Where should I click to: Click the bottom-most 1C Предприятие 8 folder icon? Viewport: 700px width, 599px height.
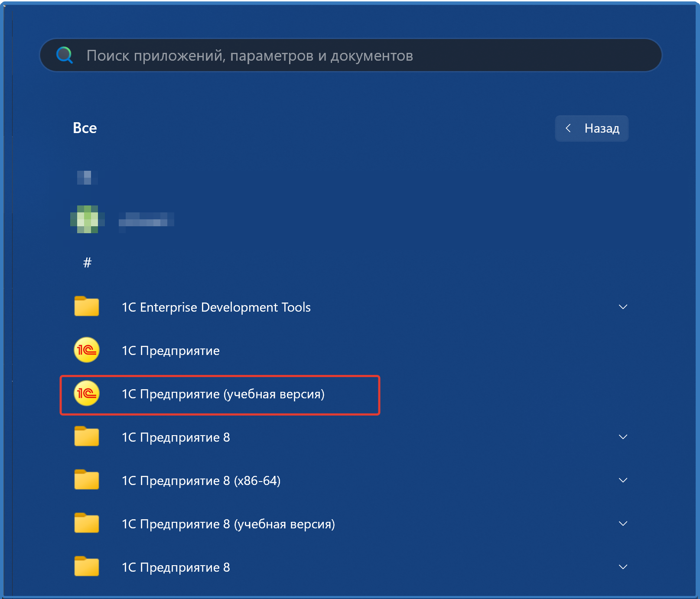87,567
